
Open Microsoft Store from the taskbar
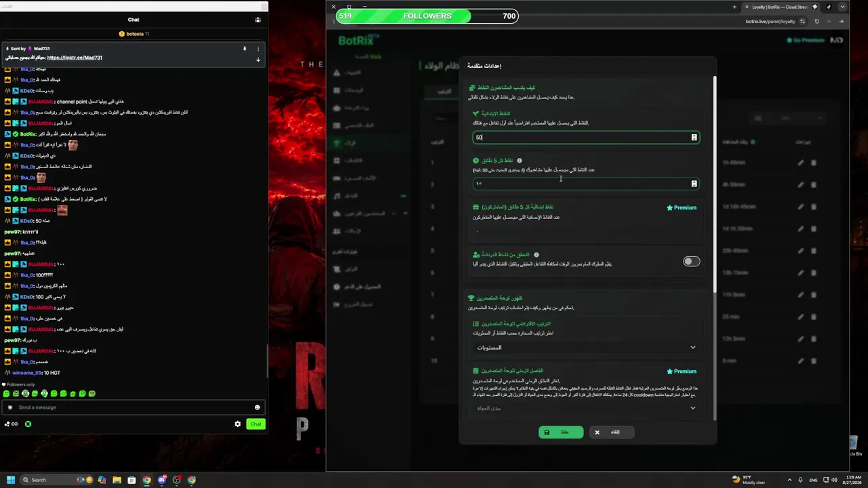[132, 480]
